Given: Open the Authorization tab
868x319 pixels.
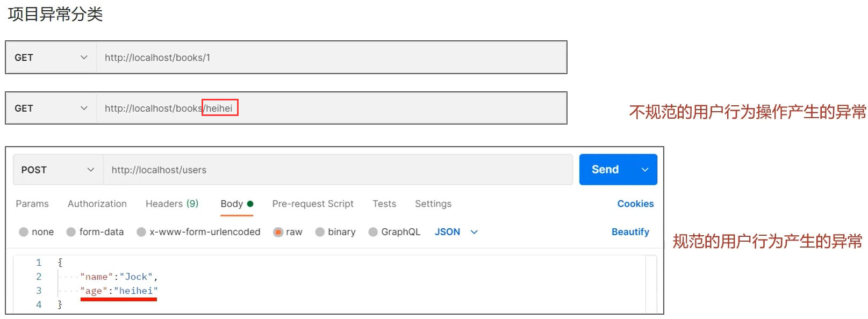Looking at the screenshot, I should [x=97, y=204].
